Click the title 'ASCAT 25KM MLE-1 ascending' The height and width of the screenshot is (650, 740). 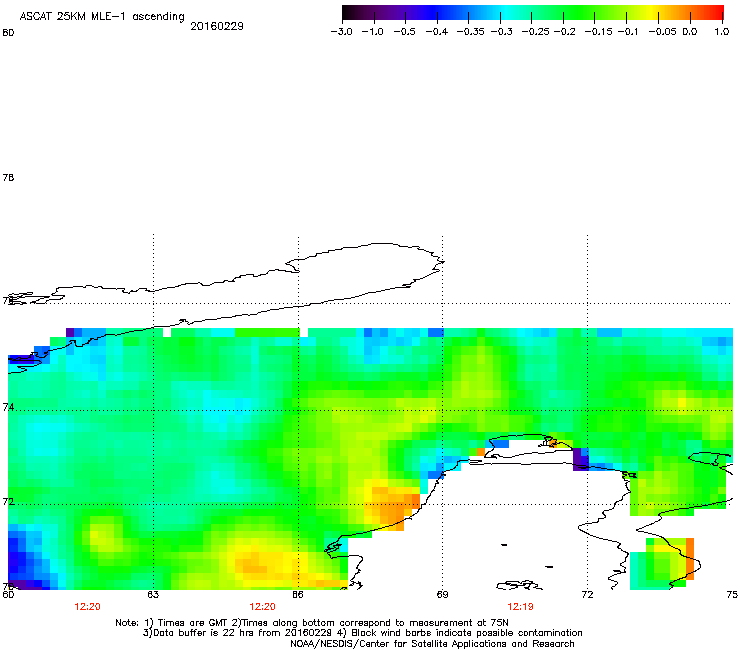pos(102,16)
